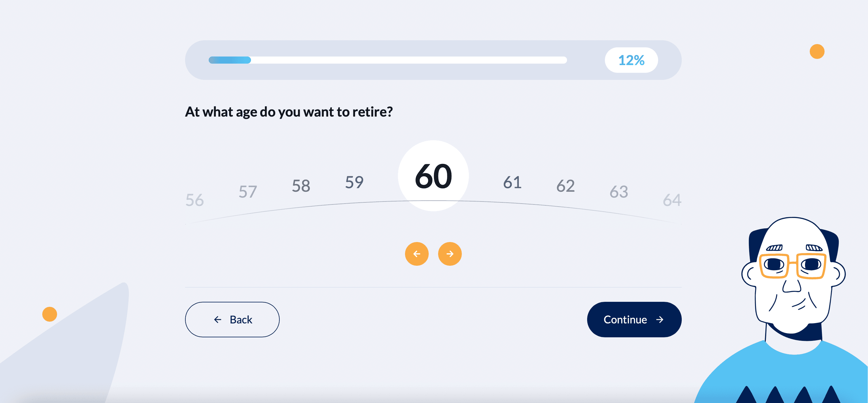Select age 62 on the dial
868x403 pixels.
566,186
